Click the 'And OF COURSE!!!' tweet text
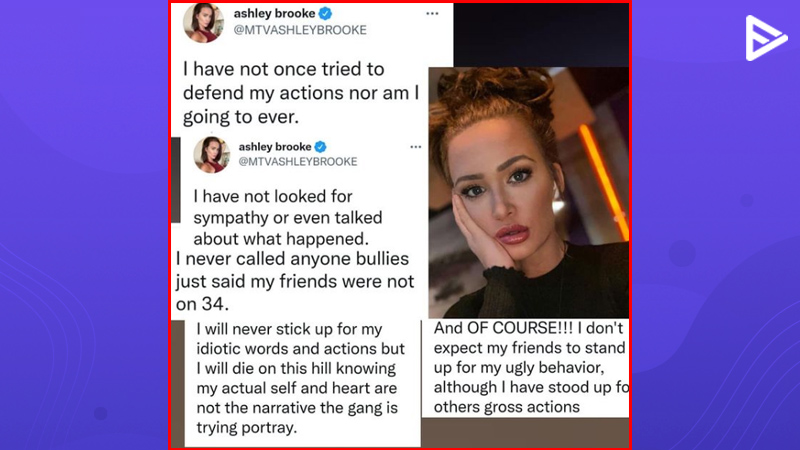This screenshot has height=450, width=800. click(531, 367)
